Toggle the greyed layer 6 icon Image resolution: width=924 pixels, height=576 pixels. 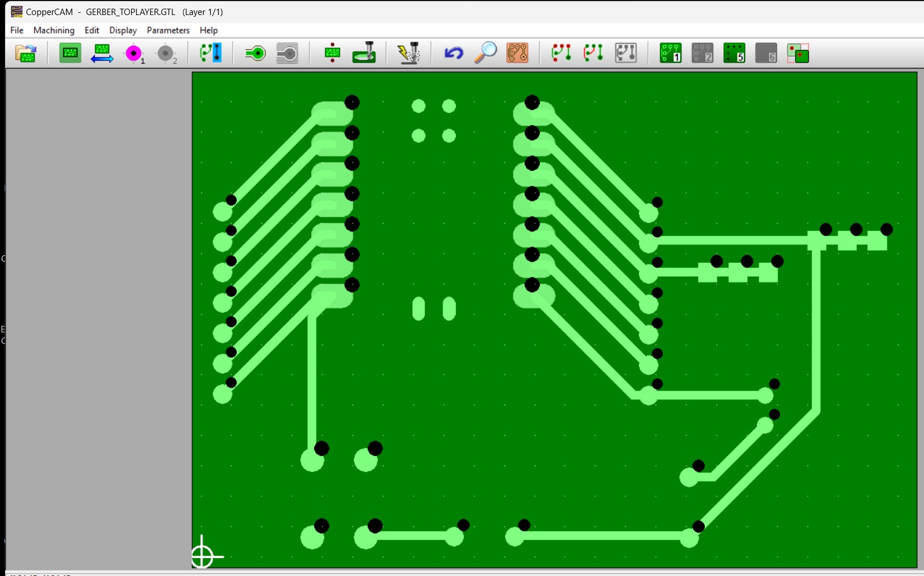point(766,53)
